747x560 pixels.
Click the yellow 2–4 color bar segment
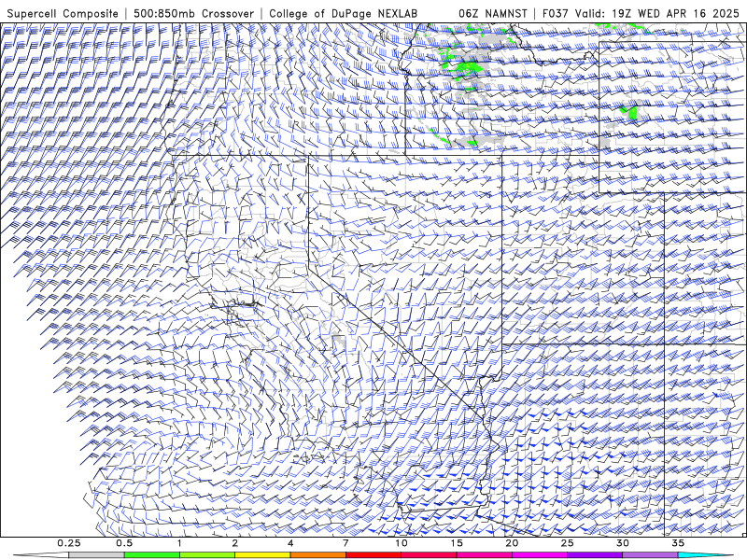click(x=262, y=555)
